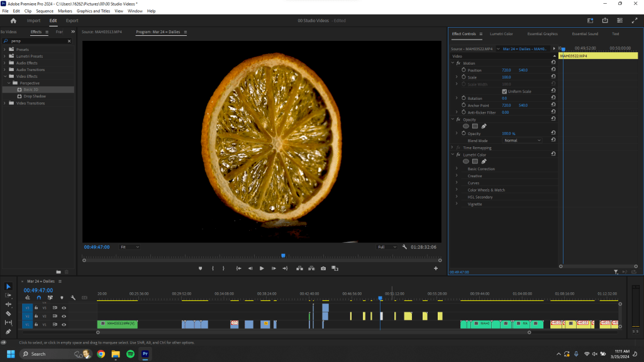Image resolution: width=644 pixels, height=362 pixels.
Task: Expand the Basic Correction section
Action: pos(457,169)
